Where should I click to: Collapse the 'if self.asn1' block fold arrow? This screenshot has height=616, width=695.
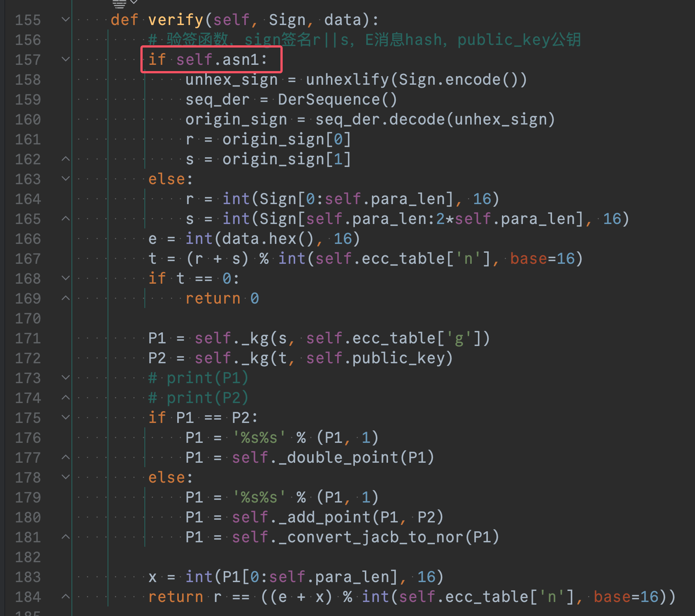point(66,59)
